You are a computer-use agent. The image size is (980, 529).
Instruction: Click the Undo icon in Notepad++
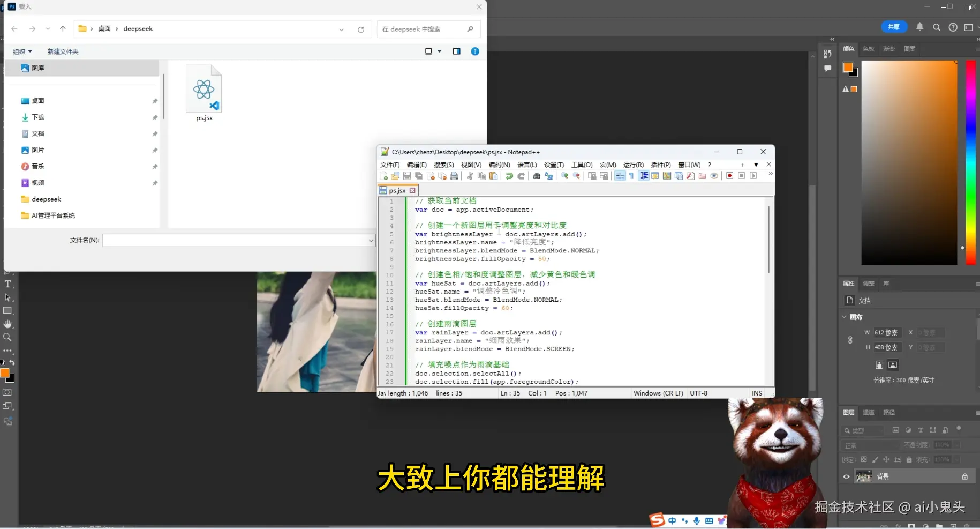[x=508, y=176]
